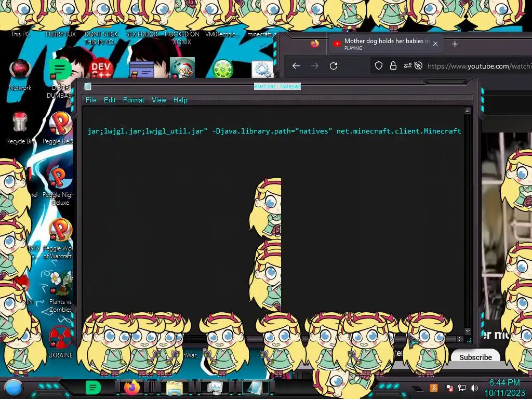532x399 pixels.
Task: Show hidden system tray icons
Action: click(x=418, y=389)
